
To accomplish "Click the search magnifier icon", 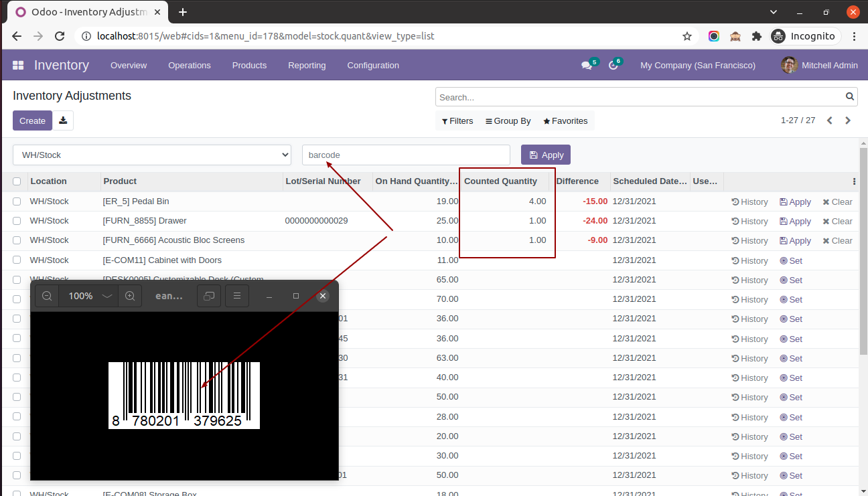I will [850, 97].
